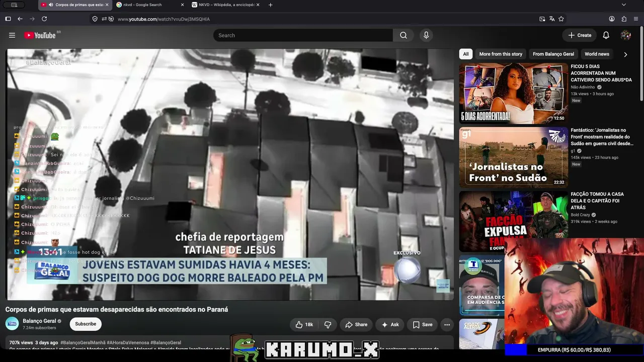Click the video title text
This screenshot has height=362, width=644.
pyautogui.click(x=117, y=309)
